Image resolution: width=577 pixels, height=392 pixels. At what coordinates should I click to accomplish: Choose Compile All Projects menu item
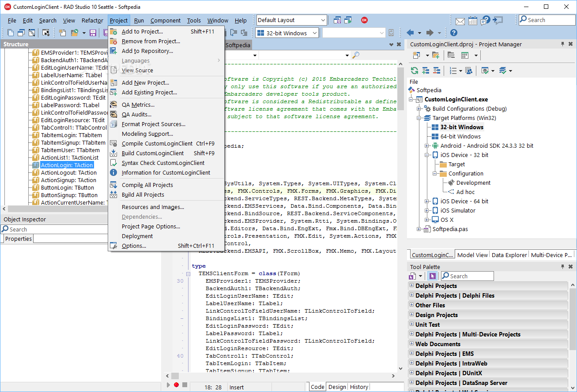166,185
